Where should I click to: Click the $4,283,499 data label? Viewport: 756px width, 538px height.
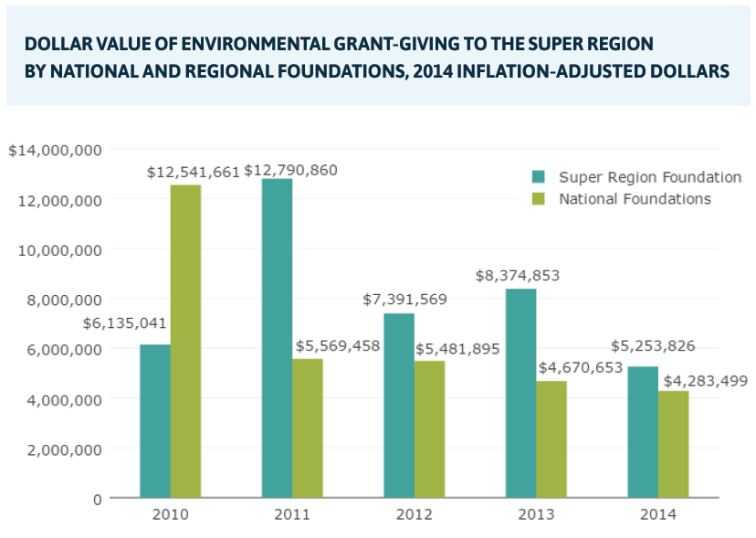click(x=705, y=381)
